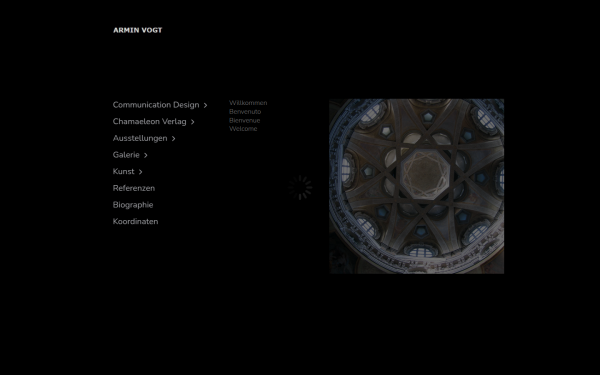Expand the chevron next to Galerie

point(145,155)
